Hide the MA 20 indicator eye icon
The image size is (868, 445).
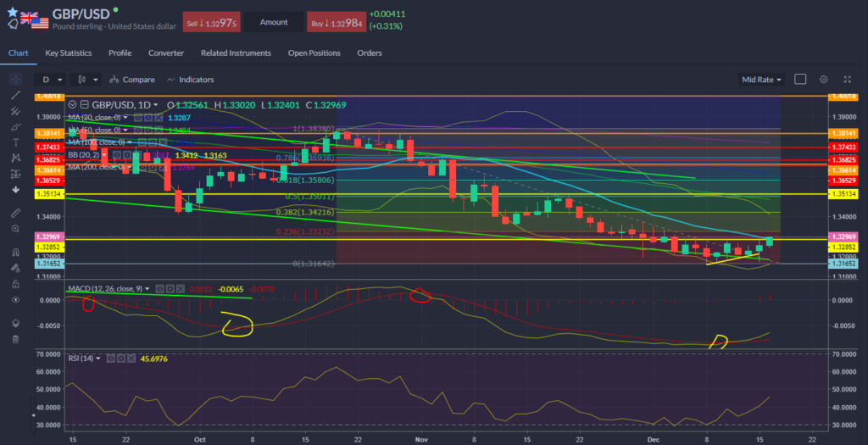tap(136, 118)
